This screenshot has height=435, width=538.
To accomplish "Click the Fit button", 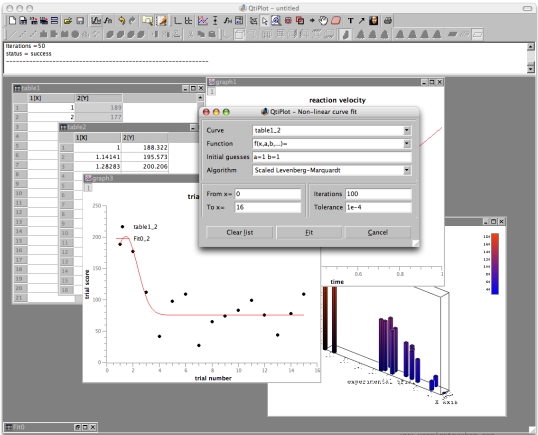I will (x=309, y=232).
